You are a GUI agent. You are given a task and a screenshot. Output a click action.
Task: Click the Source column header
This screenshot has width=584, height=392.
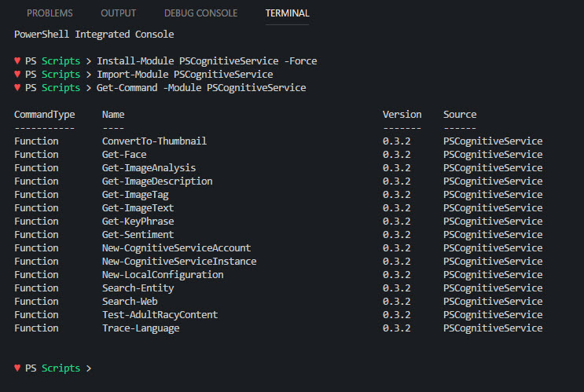pos(460,115)
